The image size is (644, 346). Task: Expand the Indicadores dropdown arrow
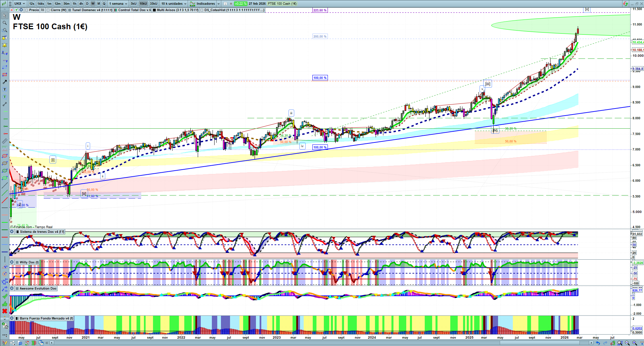tap(219, 4)
